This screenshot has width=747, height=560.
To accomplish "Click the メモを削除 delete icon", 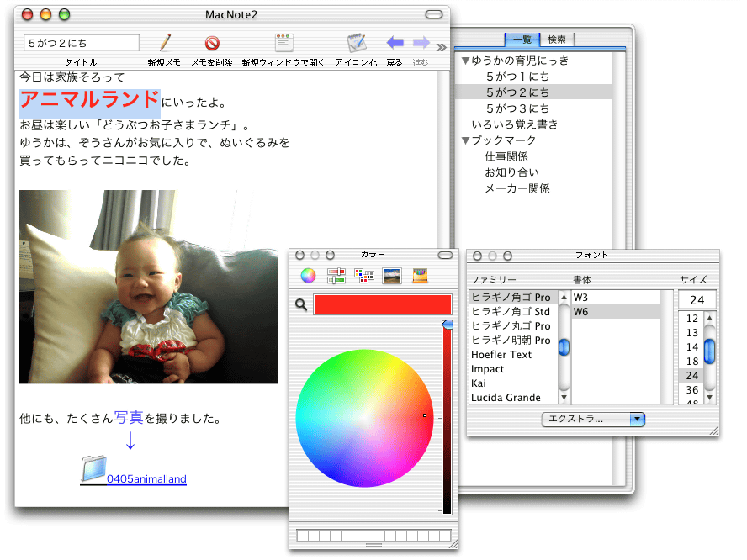I will pos(212,44).
